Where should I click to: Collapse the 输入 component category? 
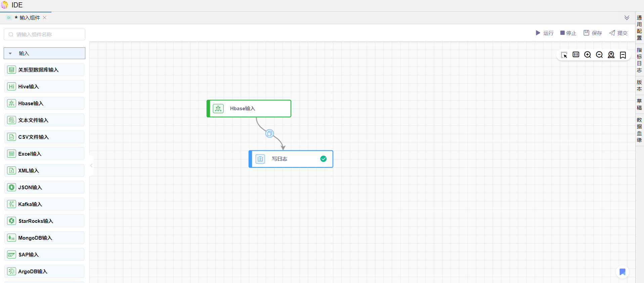point(10,53)
